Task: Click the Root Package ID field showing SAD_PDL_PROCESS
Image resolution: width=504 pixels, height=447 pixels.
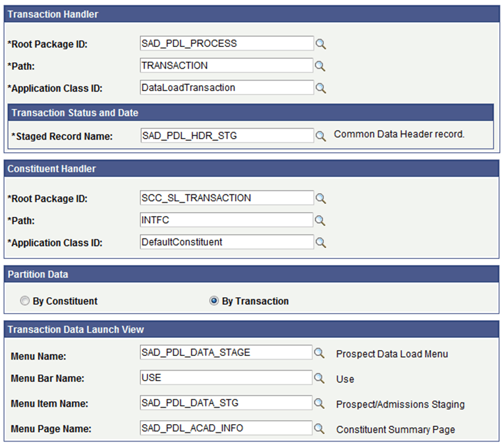Action: [226, 43]
